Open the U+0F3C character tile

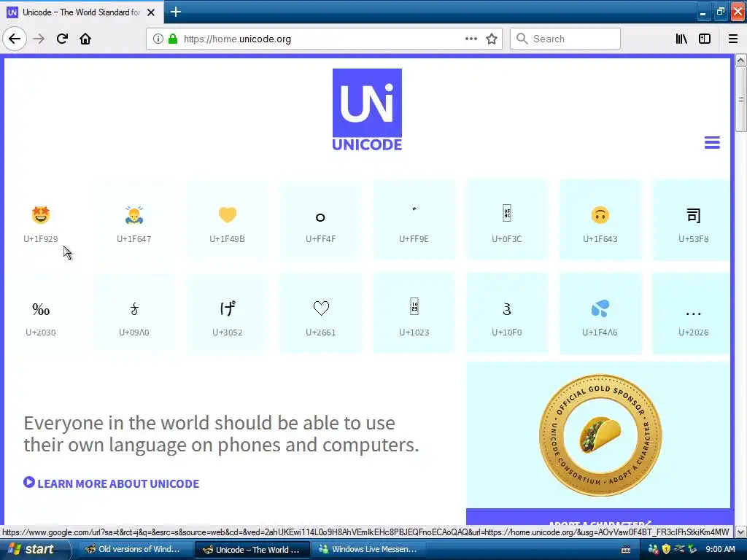click(507, 220)
